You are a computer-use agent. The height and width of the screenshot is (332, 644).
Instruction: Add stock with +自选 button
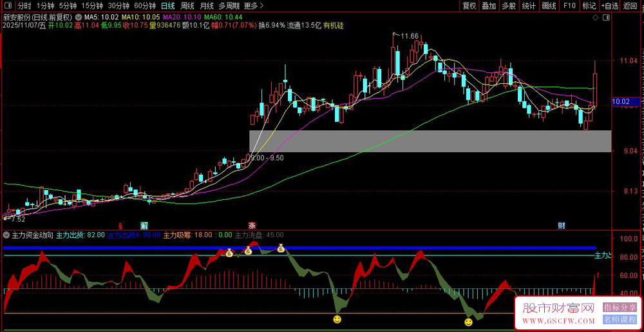(x=610, y=6)
